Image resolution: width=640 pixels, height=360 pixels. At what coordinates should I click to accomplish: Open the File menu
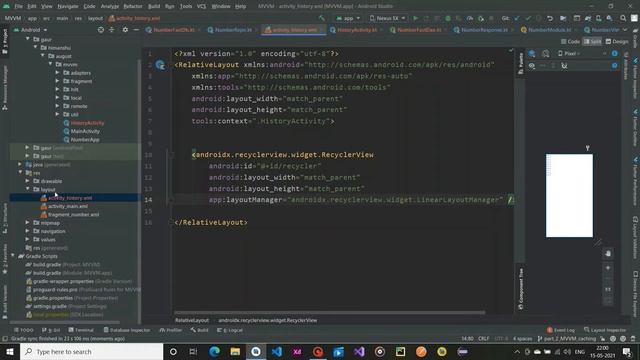tap(18, 6)
